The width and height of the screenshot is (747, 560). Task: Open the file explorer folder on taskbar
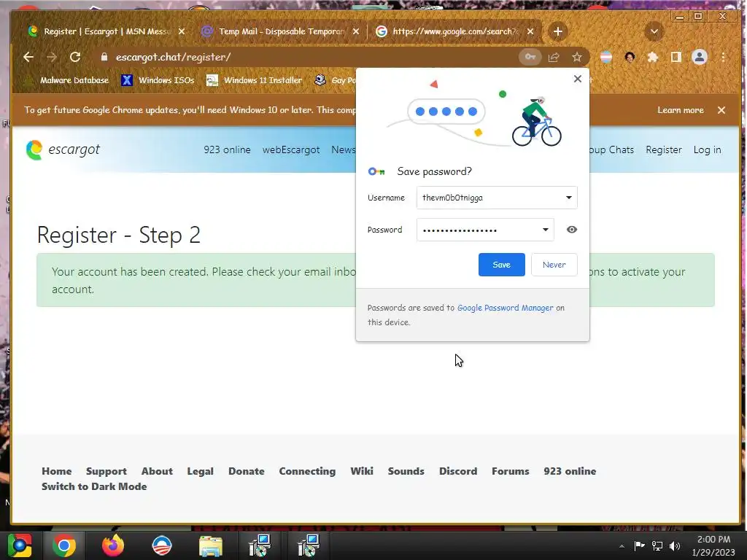tap(211, 545)
